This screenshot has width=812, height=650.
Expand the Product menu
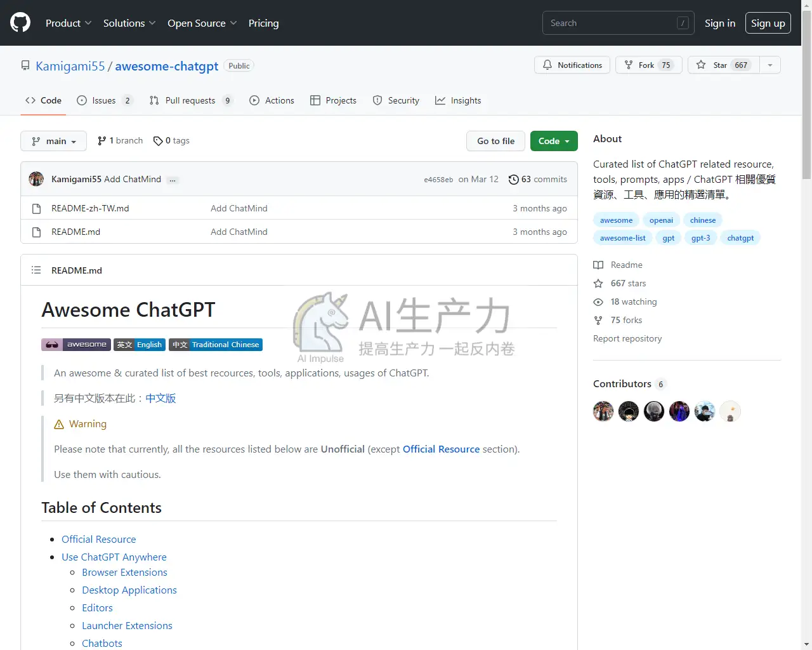(x=69, y=23)
